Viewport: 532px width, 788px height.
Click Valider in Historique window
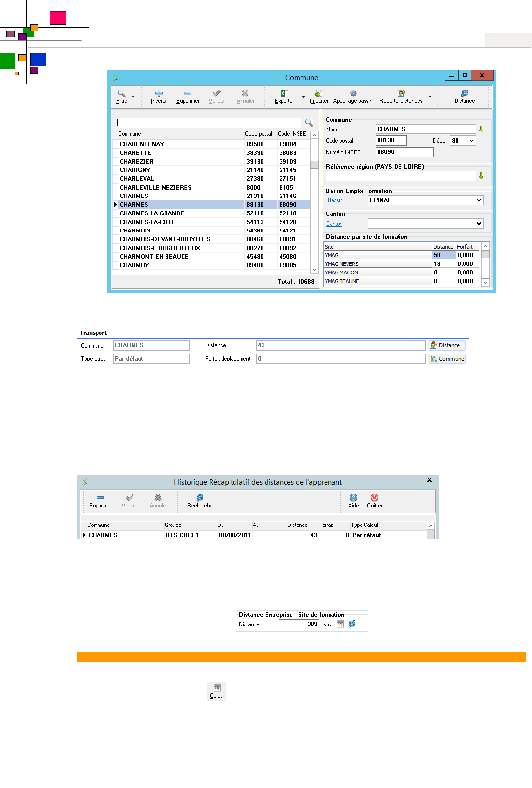[x=129, y=501]
